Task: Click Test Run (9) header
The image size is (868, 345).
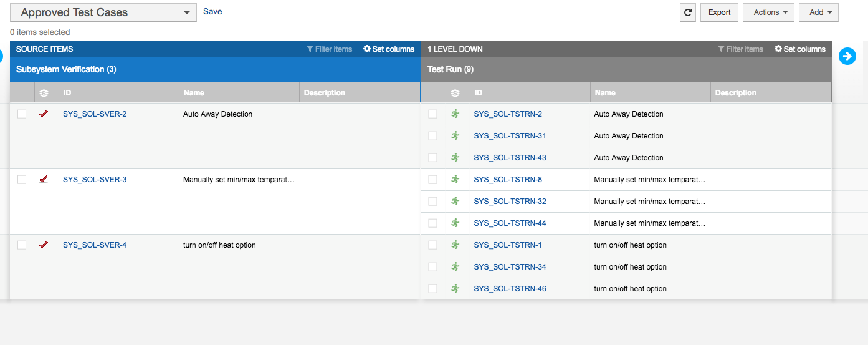Action: tap(451, 69)
